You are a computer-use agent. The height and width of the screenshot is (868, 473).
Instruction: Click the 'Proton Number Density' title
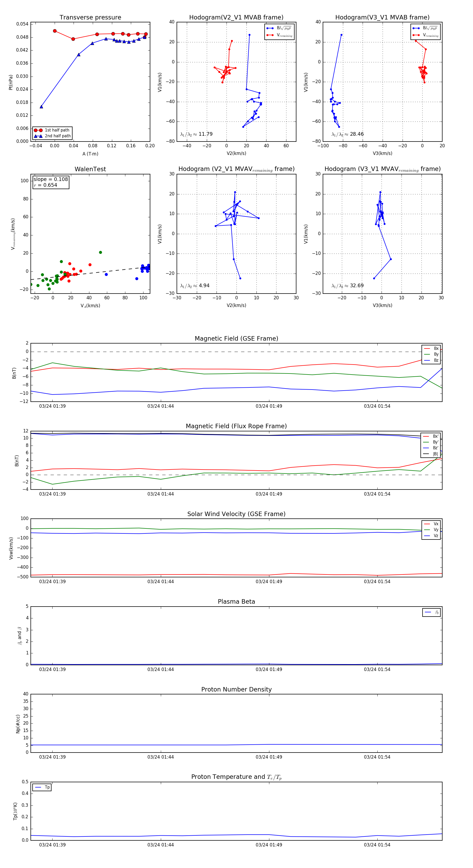click(236, 689)
